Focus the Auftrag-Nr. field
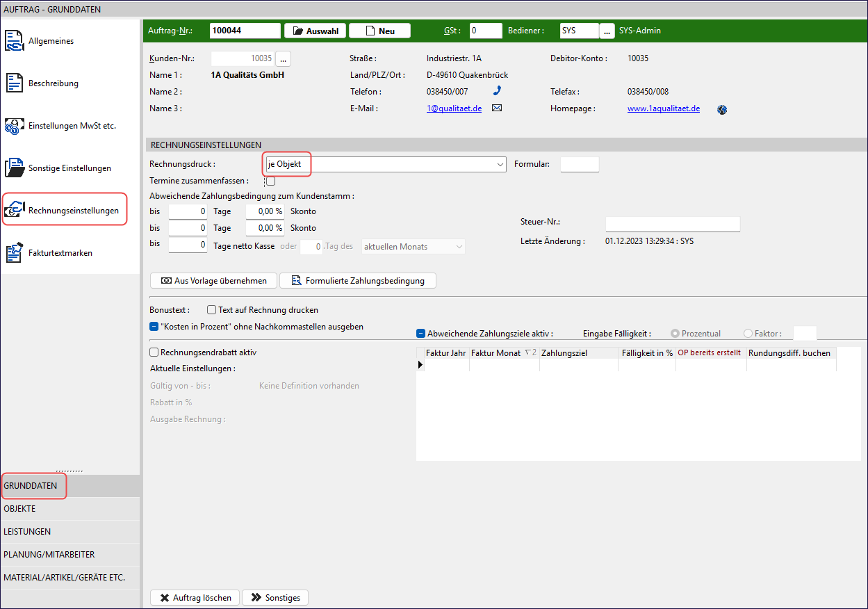This screenshot has height=609, width=868. pos(245,31)
